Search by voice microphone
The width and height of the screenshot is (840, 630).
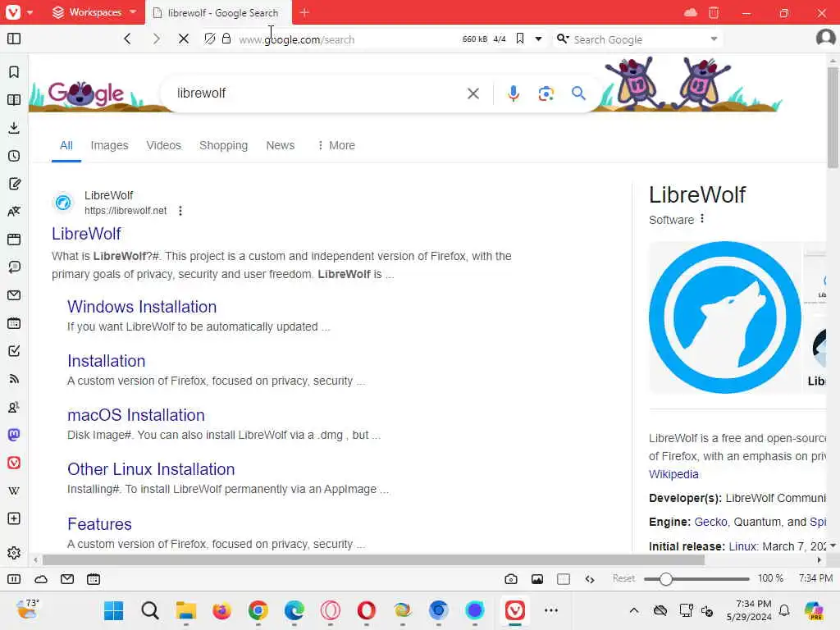tap(514, 94)
